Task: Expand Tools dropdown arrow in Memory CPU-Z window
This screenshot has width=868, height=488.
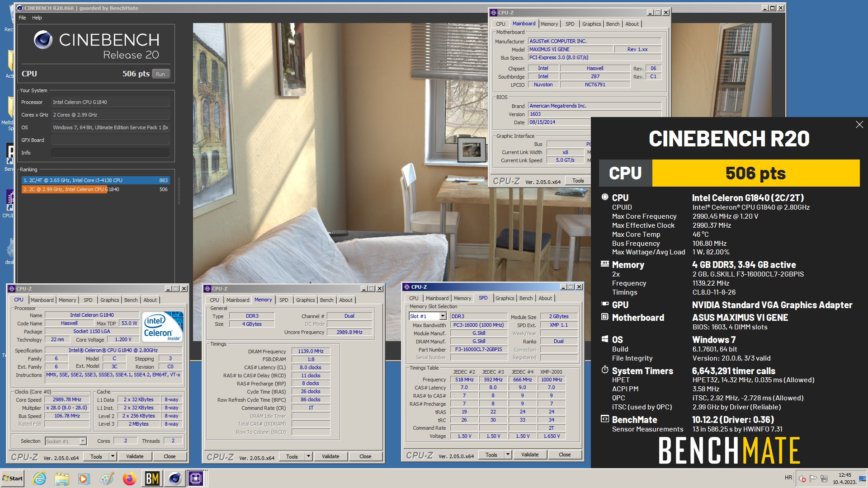Action: [x=309, y=457]
